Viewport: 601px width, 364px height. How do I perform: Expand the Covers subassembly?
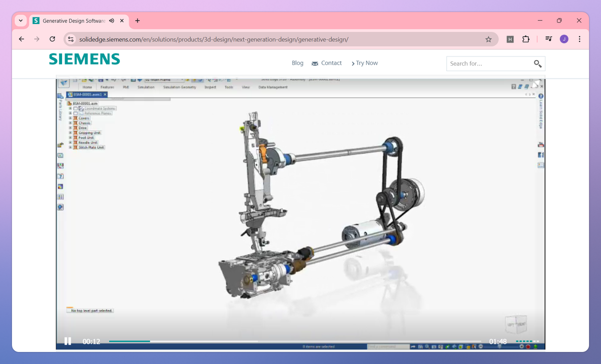[x=70, y=118]
